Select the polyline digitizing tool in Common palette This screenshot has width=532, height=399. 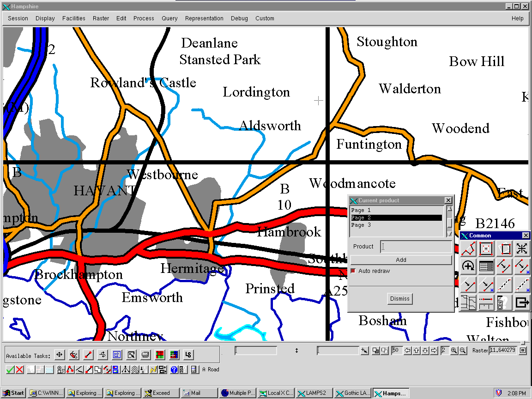pyautogui.click(x=468, y=248)
